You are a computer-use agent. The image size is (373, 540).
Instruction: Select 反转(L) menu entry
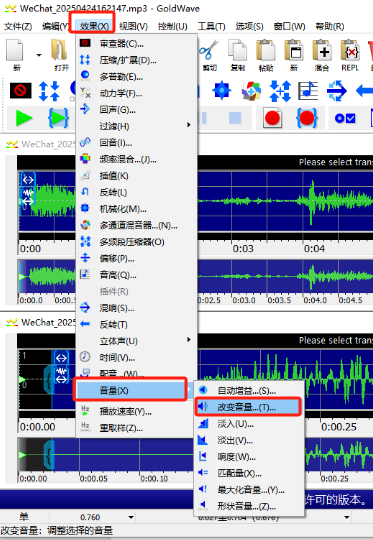[x=137, y=193]
